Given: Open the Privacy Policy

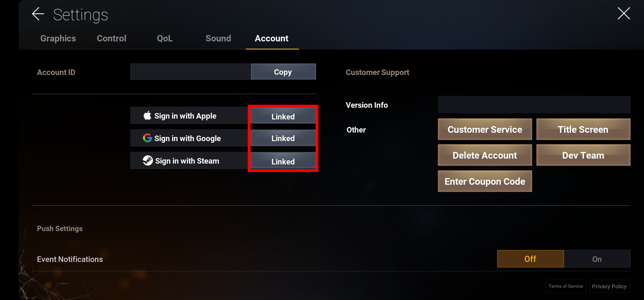Looking at the screenshot, I should 609,286.
